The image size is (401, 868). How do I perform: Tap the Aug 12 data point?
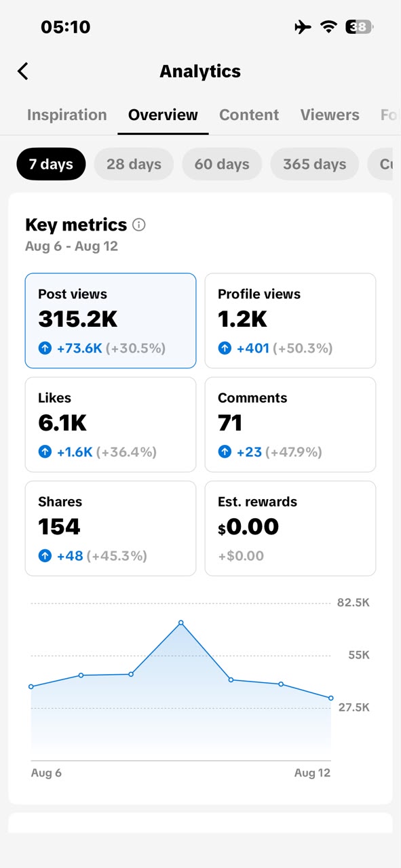[x=331, y=698]
